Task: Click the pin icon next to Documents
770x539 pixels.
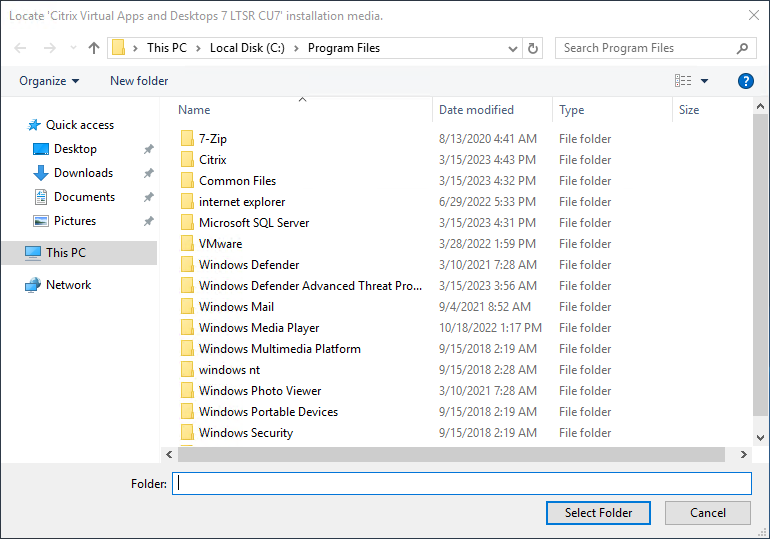Action: (x=148, y=197)
